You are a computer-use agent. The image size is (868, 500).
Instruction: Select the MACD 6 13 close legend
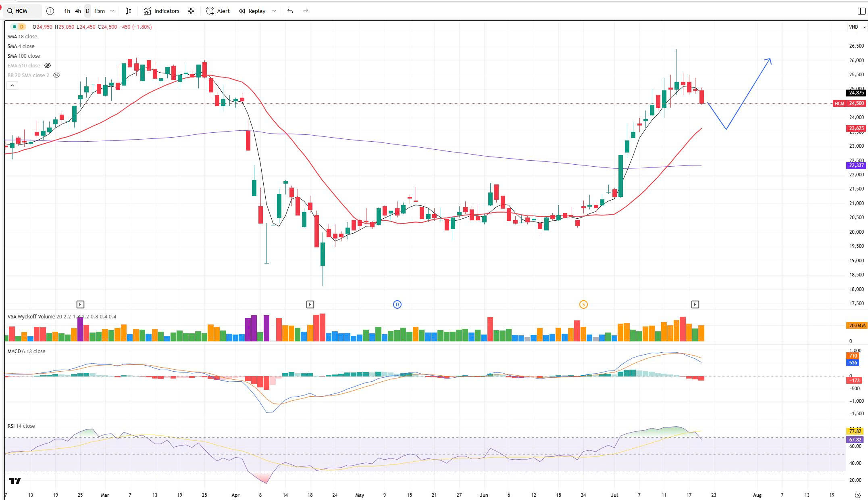click(x=27, y=351)
